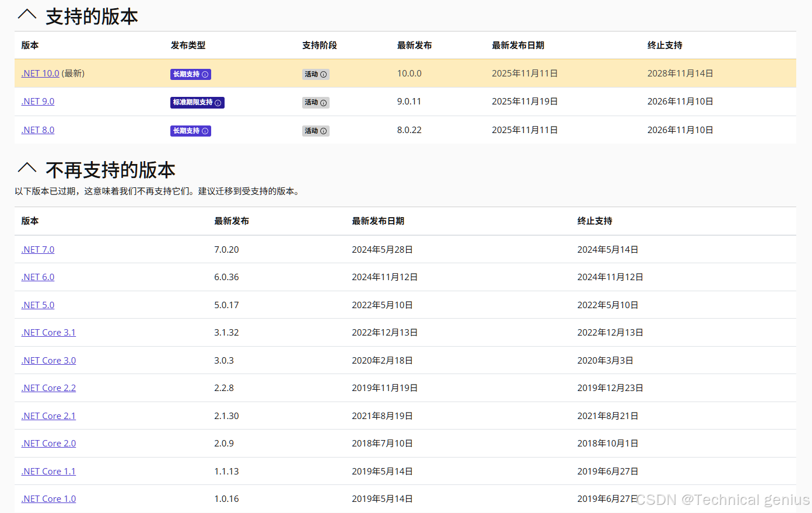Click info icon on .NET 8.0 长期支持 badge
The height and width of the screenshot is (513, 812).
click(x=205, y=131)
